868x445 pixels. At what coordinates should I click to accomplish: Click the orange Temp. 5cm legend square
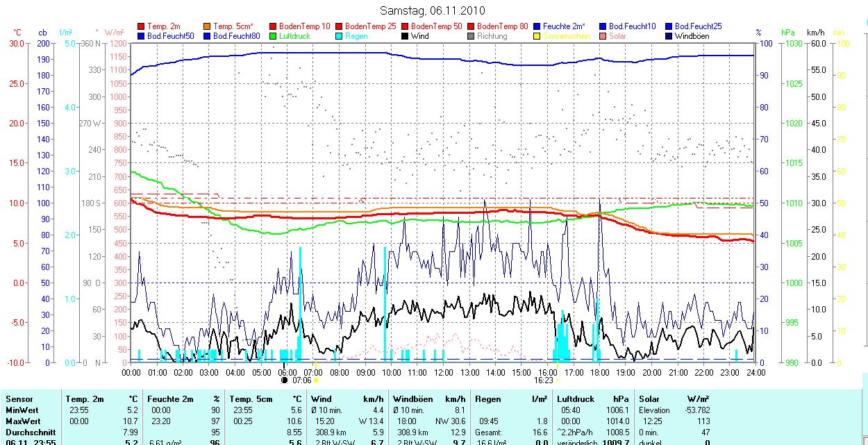[208, 26]
